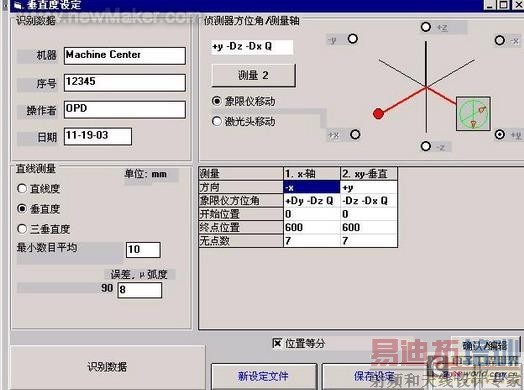The width and height of the screenshot is (524, 390).
Task: Click the 无点数 7 cell under xy-垂直
Action: (x=369, y=241)
